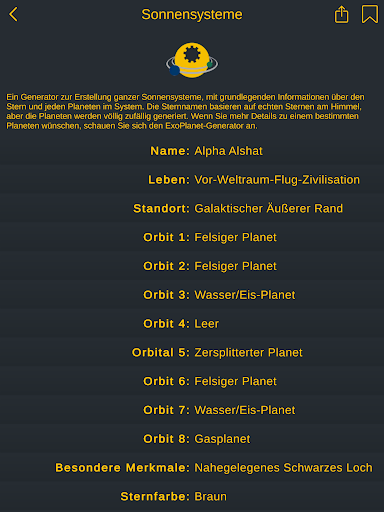Tap the back arrow icon
Viewport: 384px width, 512px height.
click(13, 15)
